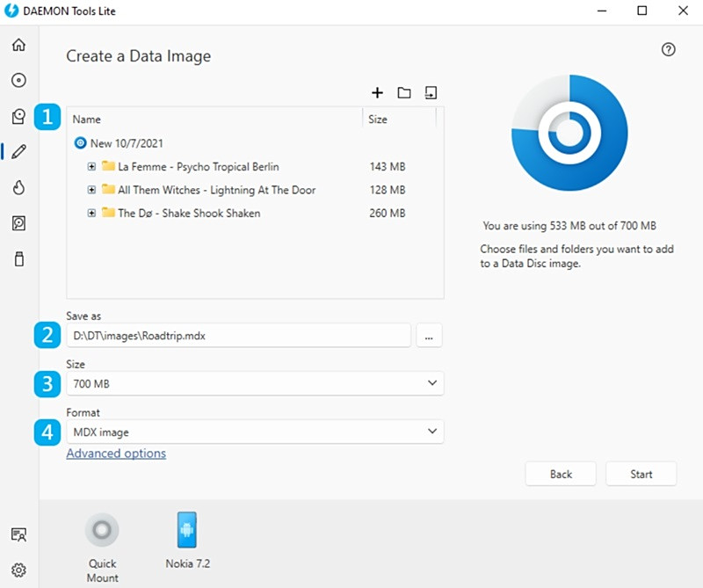Open Advanced options
This screenshot has height=588, width=703.
click(x=116, y=453)
